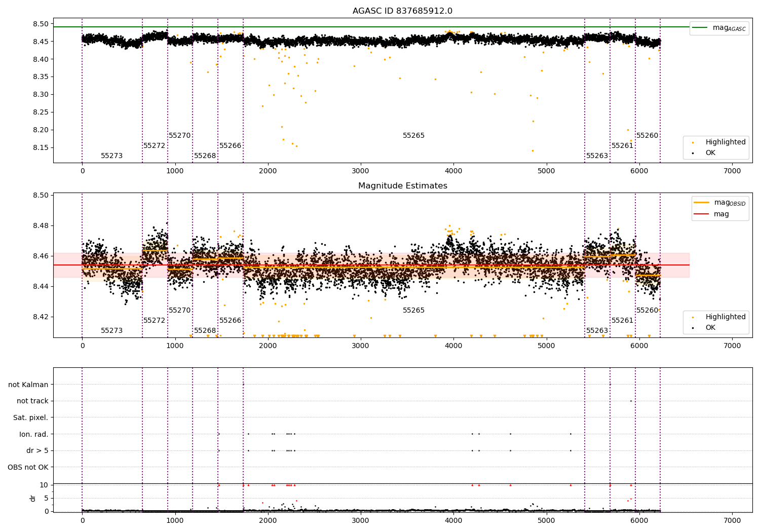Viewport: 760px width, 532px height.
Task: Click the 'not Kalman' axis label
Action: point(28,385)
